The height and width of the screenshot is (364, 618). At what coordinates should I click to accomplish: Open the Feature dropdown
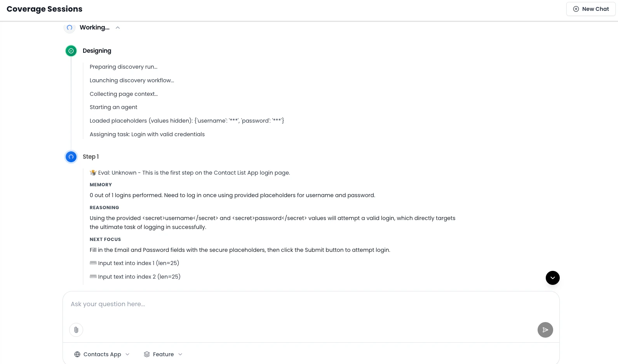tap(180, 354)
